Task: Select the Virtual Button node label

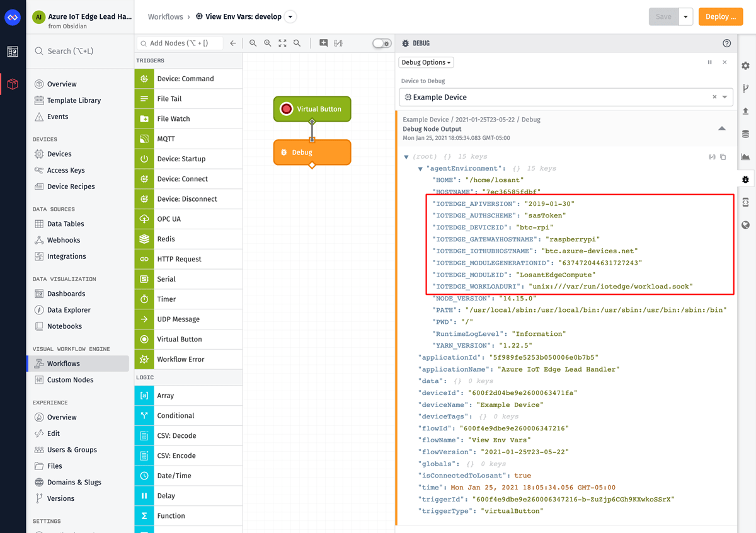Action: pyautogui.click(x=319, y=109)
